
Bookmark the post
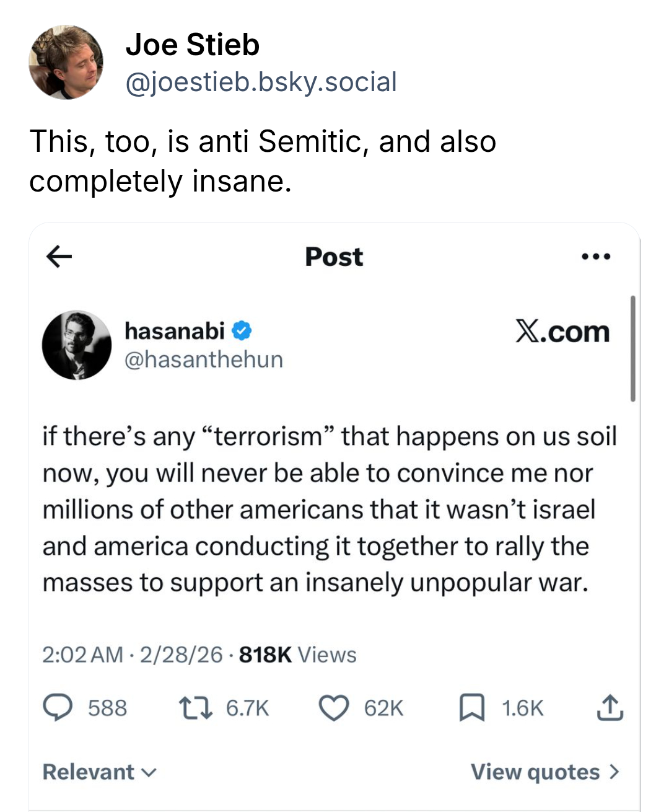(471, 708)
